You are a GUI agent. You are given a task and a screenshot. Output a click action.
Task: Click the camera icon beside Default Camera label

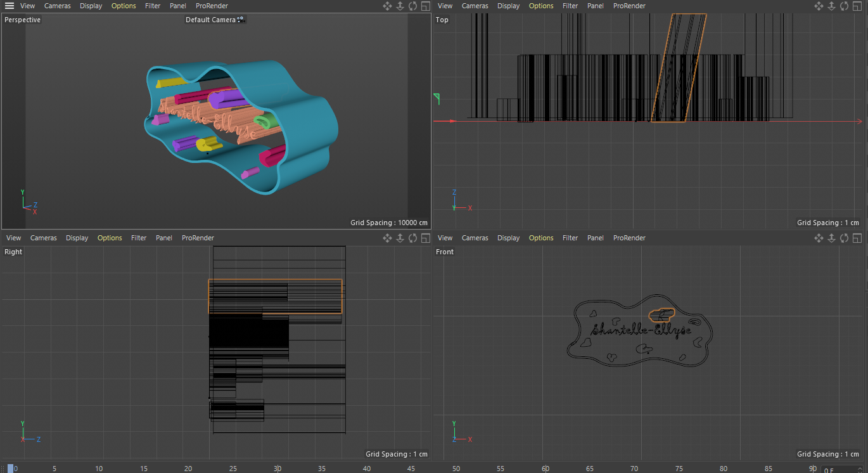pos(241,20)
